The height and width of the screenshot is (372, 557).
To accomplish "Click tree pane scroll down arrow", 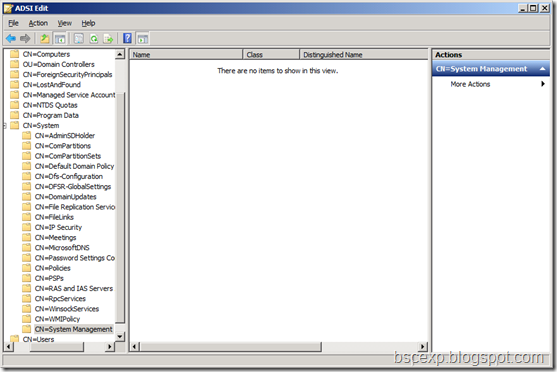I will tap(120, 336).
